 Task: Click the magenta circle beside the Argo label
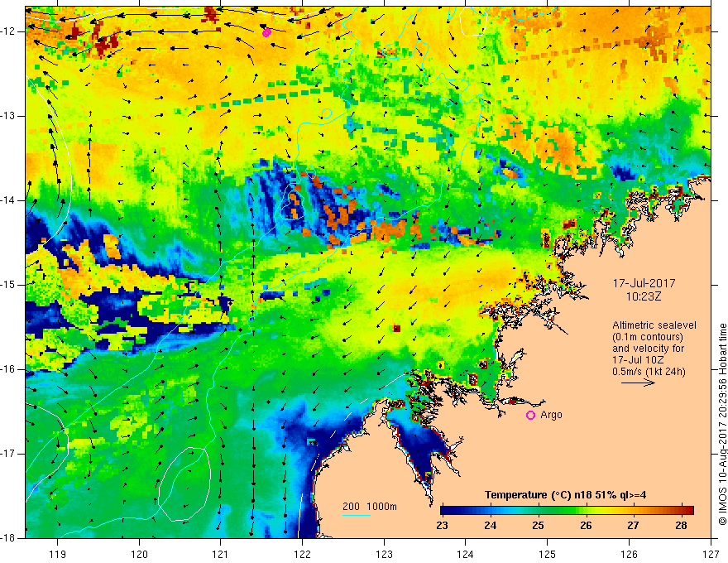[530, 416]
